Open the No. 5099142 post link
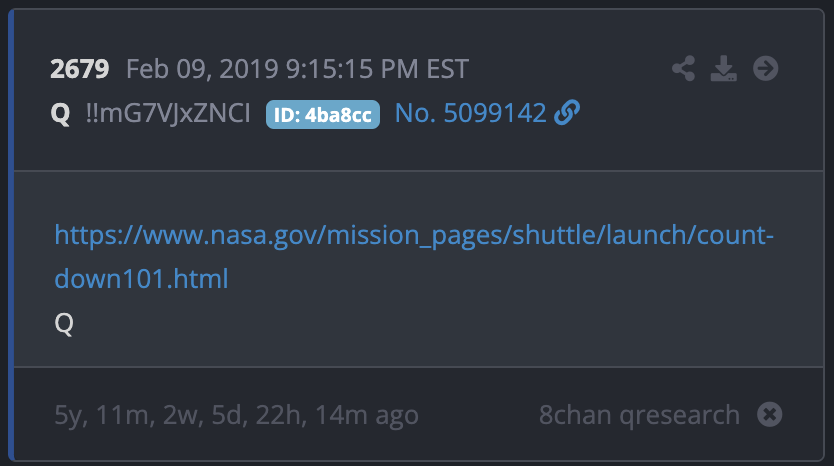834x466 pixels. [470, 114]
